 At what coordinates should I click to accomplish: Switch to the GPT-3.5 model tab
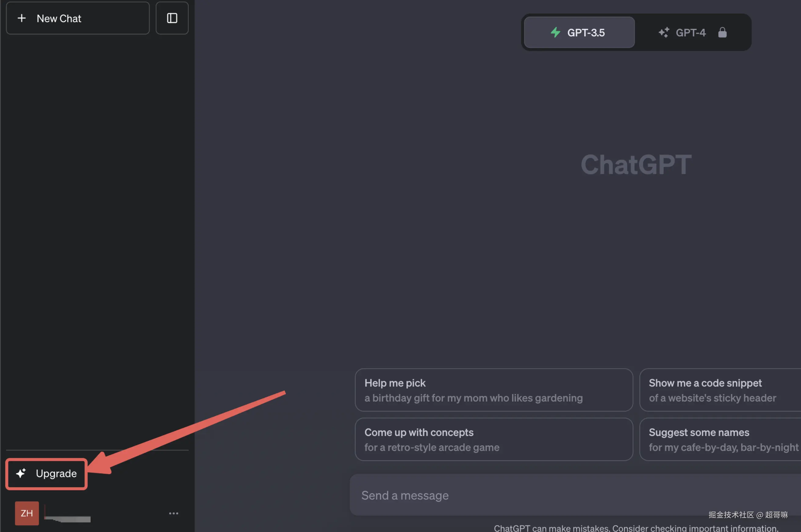[579, 33]
